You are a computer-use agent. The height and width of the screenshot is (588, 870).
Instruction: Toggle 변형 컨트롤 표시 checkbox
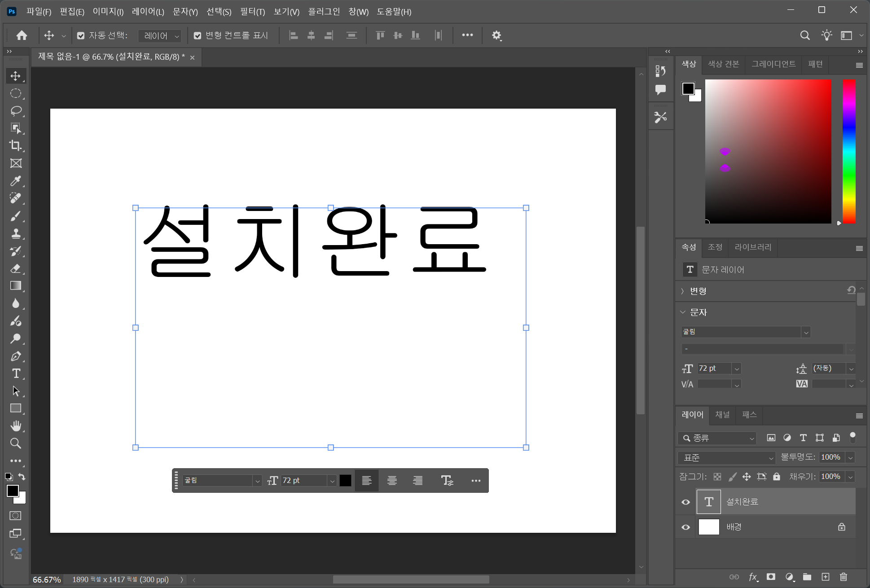tap(198, 35)
